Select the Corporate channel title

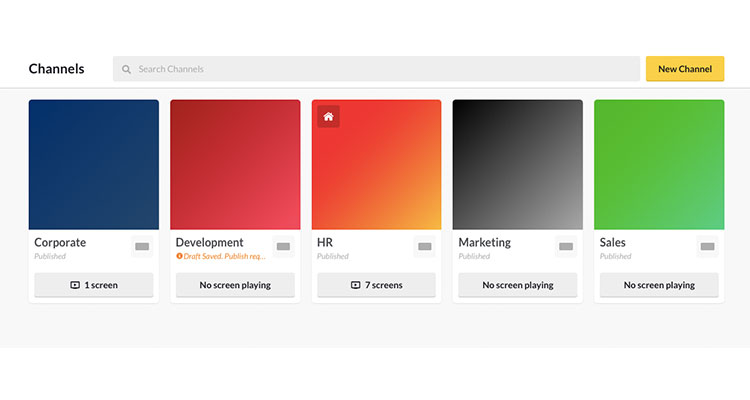[60, 243]
